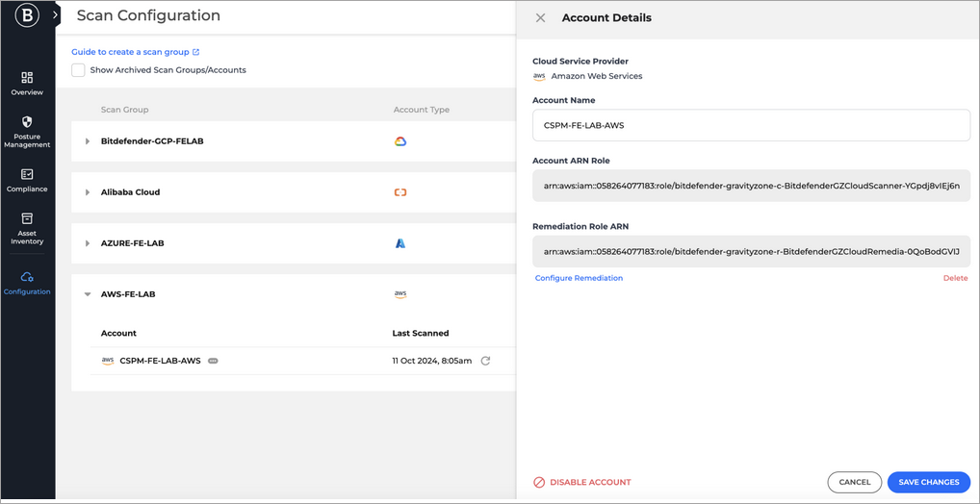Expand the Alibaba Cloud scan group

point(88,192)
